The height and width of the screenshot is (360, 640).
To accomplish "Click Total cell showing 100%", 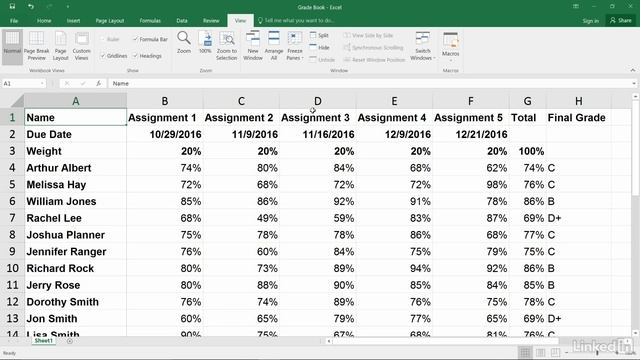I will [x=527, y=151].
